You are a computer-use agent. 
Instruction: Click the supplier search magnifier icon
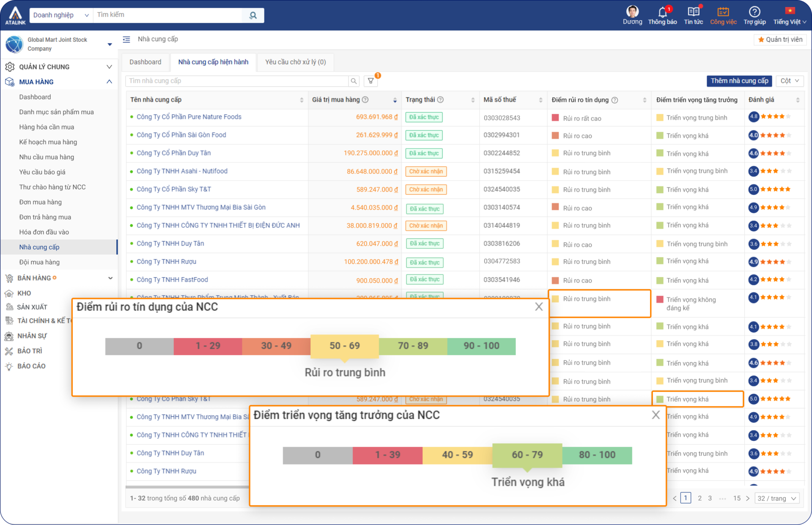(x=354, y=81)
